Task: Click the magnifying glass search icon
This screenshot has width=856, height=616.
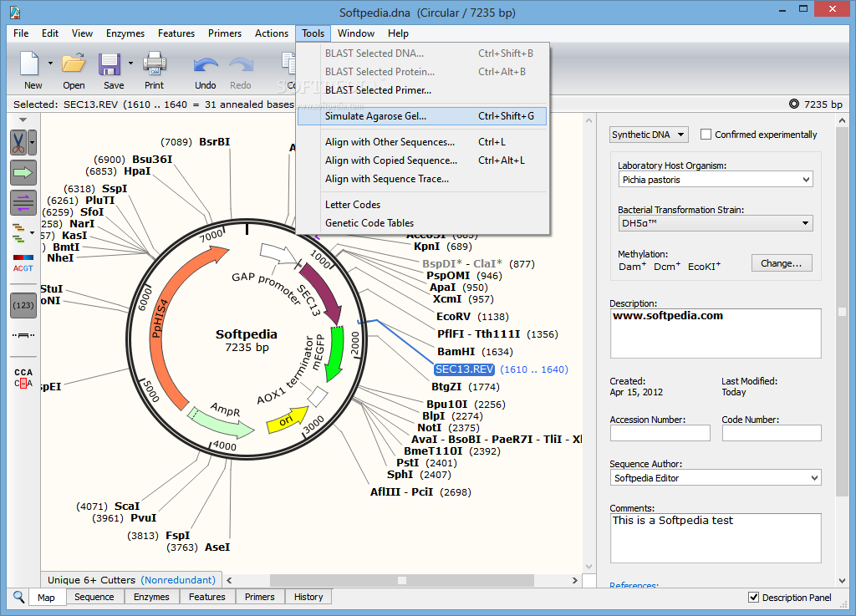Action: [x=18, y=596]
